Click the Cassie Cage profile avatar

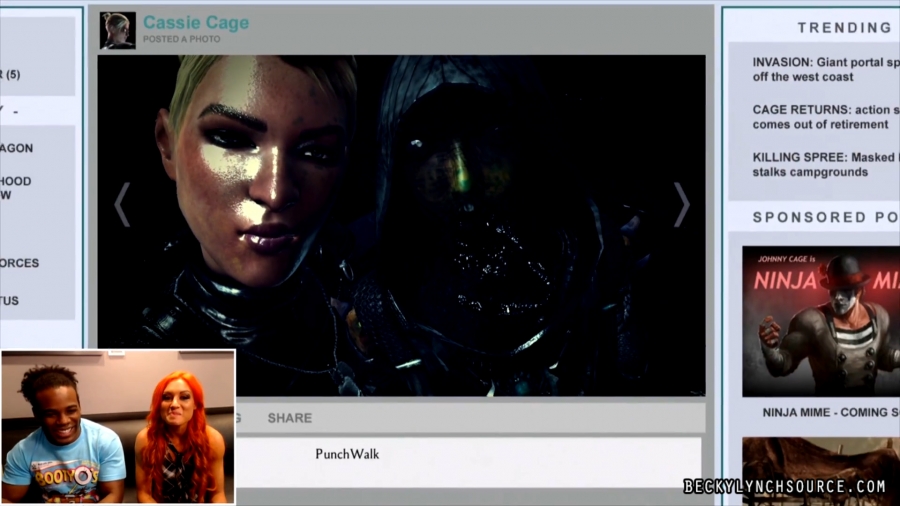click(117, 30)
